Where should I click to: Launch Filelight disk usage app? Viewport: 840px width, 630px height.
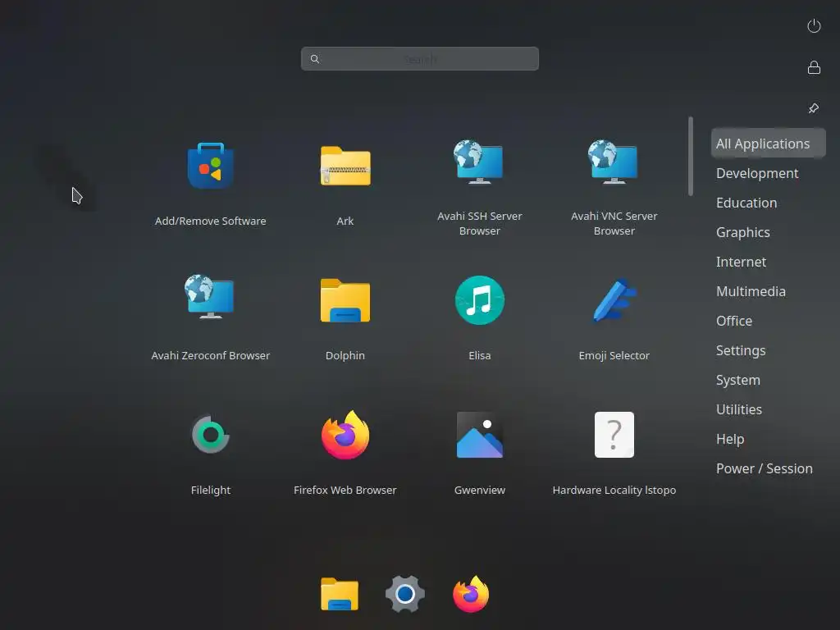(x=211, y=435)
